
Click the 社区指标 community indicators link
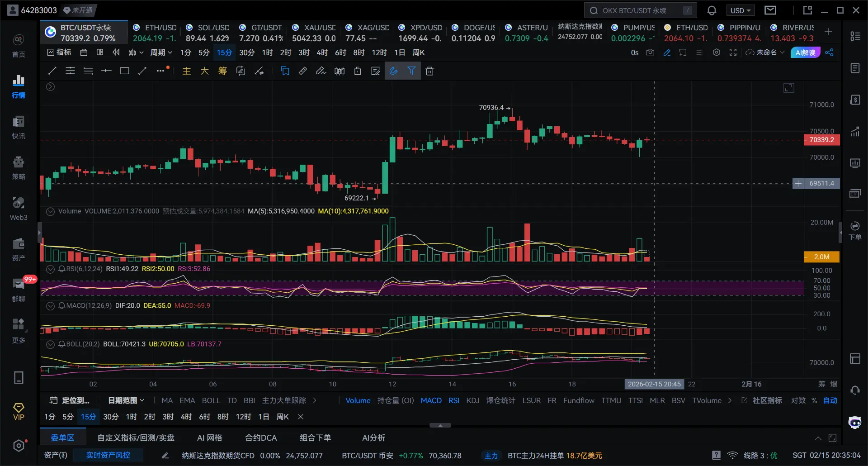762,400
